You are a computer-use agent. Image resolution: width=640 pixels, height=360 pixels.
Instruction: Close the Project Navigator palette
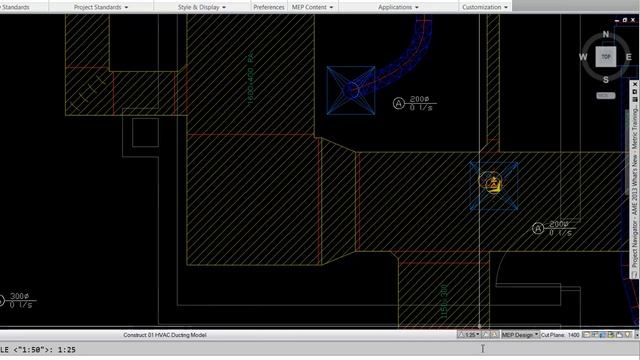(635, 84)
